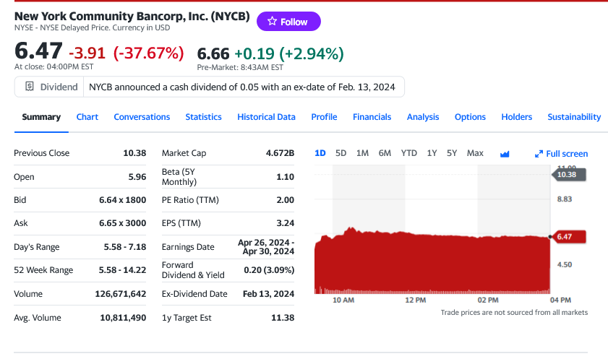Switch to the Options tab
Viewport: 608px width, 364px height.
[470, 117]
